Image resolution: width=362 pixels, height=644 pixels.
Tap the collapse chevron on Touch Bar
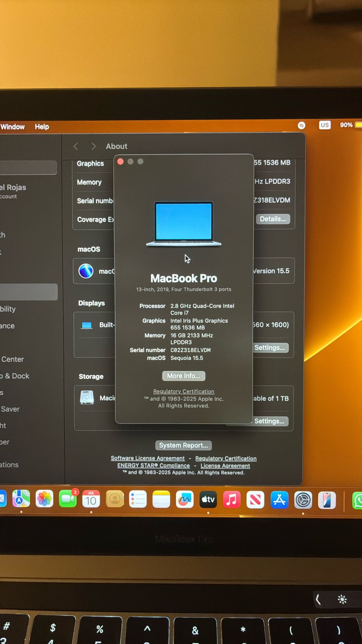tap(318, 599)
